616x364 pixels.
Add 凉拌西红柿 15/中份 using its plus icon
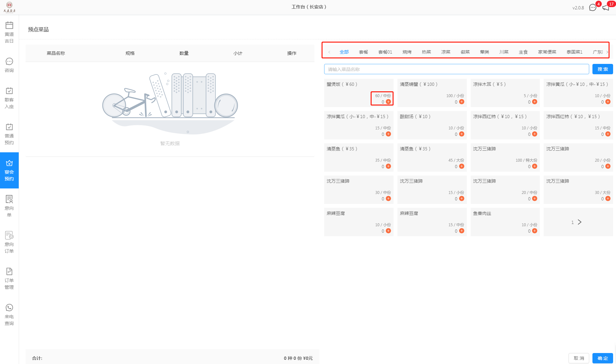click(x=608, y=134)
